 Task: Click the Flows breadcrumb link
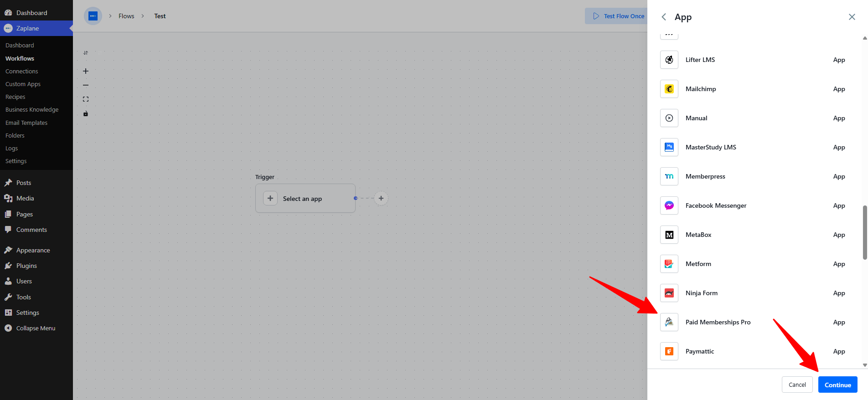(126, 16)
